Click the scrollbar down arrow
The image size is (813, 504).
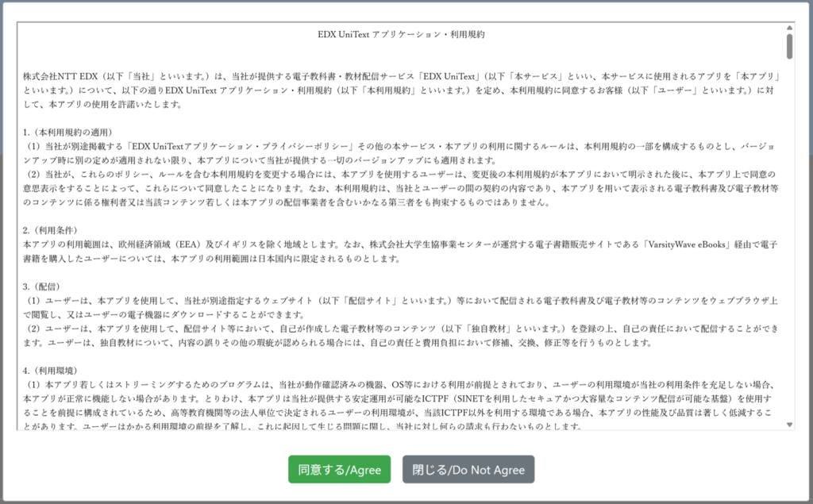tap(789, 425)
